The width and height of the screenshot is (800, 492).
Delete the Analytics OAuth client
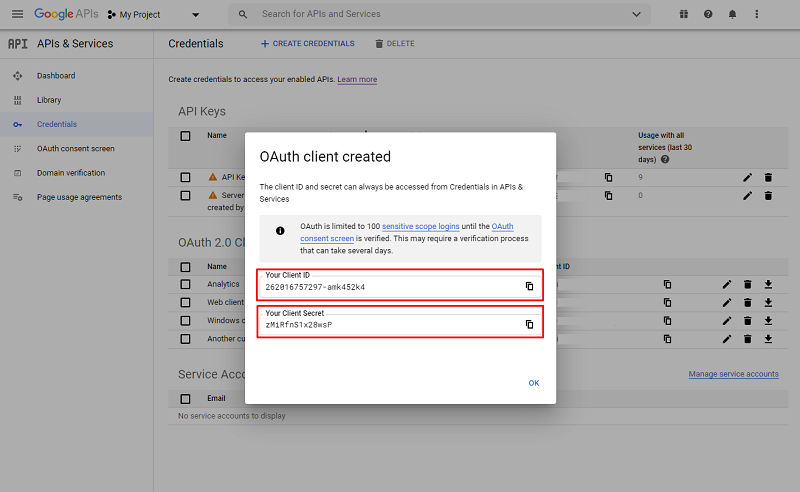[747, 284]
